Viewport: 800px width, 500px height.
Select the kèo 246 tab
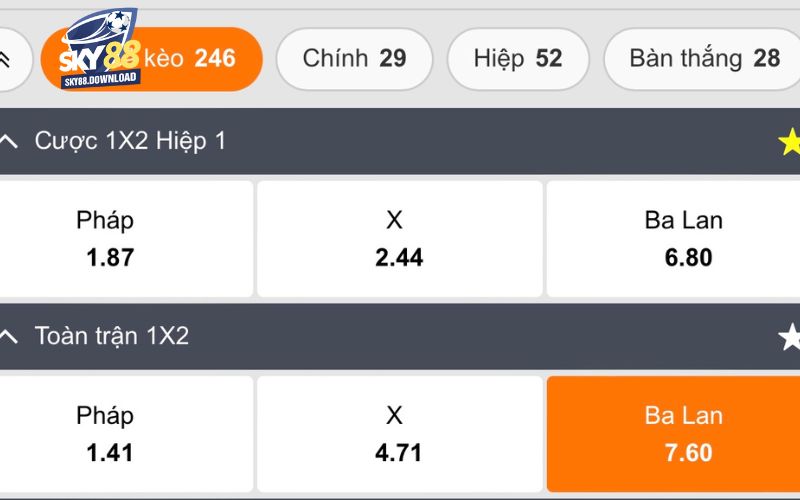[152, 59]
